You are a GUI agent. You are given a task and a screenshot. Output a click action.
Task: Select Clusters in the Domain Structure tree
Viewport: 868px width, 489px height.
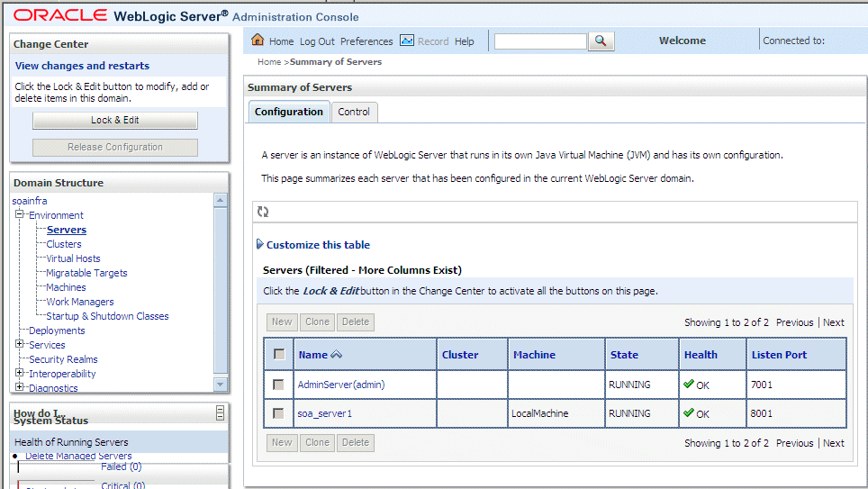pyautogui.click(x=64, y=244)
